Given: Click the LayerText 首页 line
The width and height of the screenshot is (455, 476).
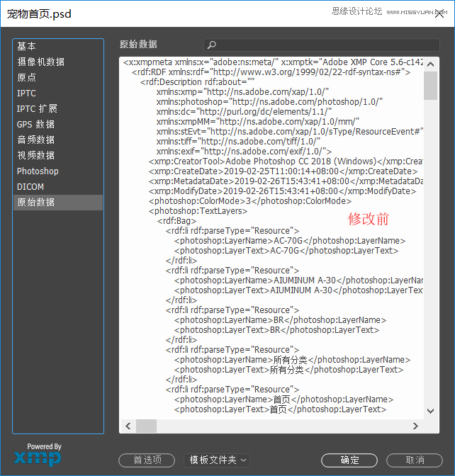Looking at the screenshot, I should pos(280,409).
